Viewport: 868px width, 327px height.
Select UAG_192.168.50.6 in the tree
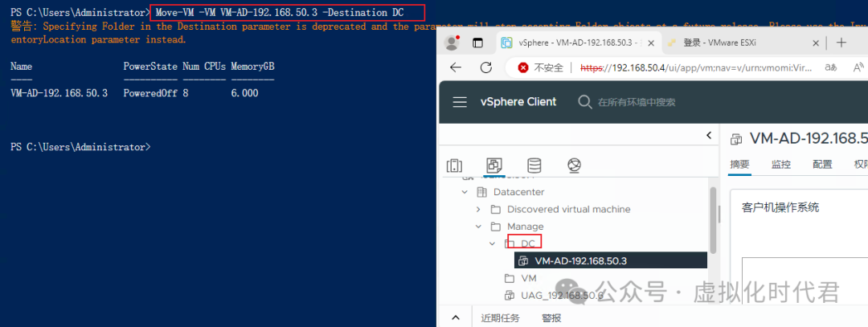tap(562, 295)
